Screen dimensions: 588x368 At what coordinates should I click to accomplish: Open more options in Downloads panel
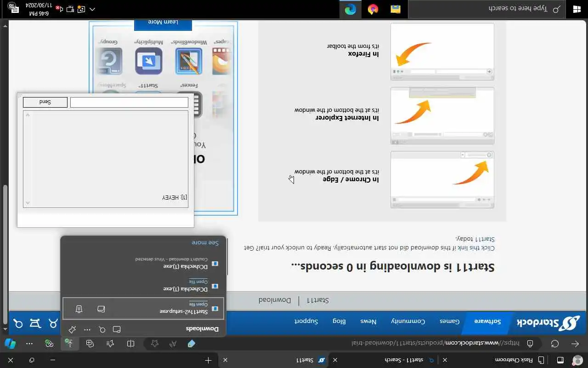(x=87, y=329)
